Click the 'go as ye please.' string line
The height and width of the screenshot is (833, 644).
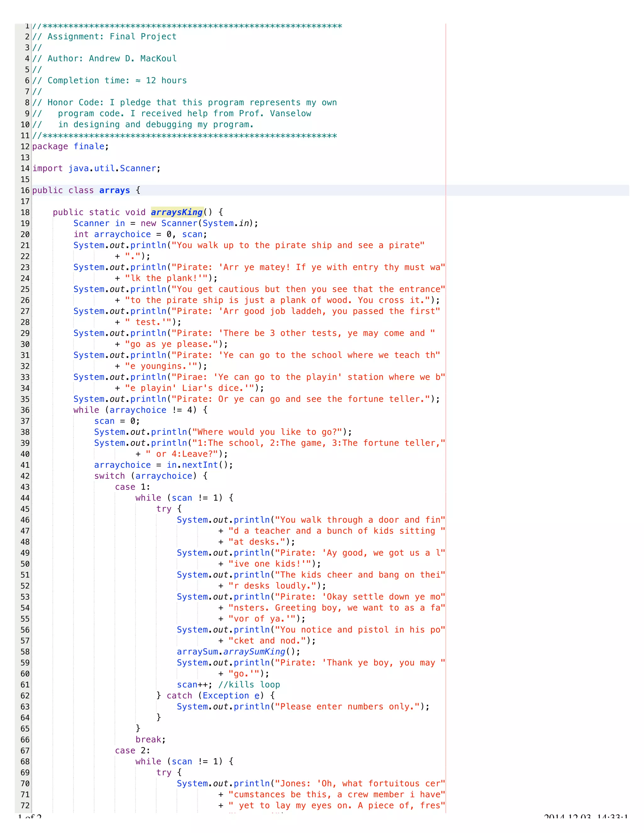tap(171, 344)
